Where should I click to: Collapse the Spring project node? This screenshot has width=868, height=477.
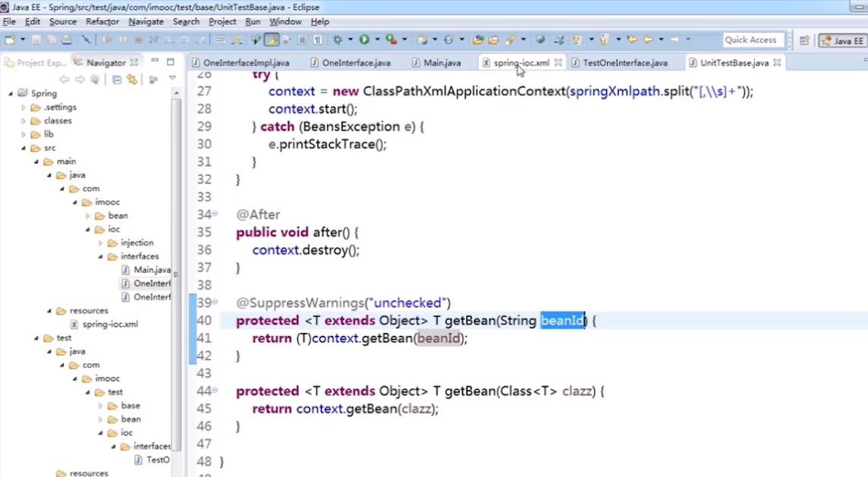[x=11, y=93]
